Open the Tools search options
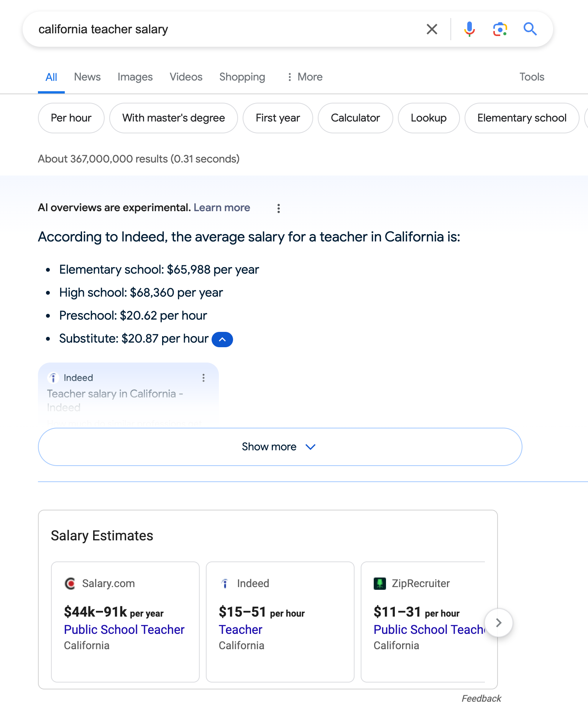 pos(532,77)
